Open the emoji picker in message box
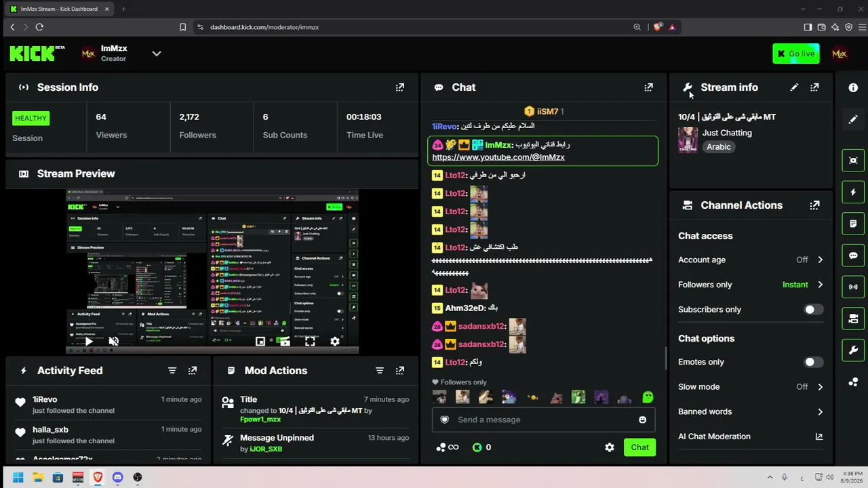 point(642,420)
